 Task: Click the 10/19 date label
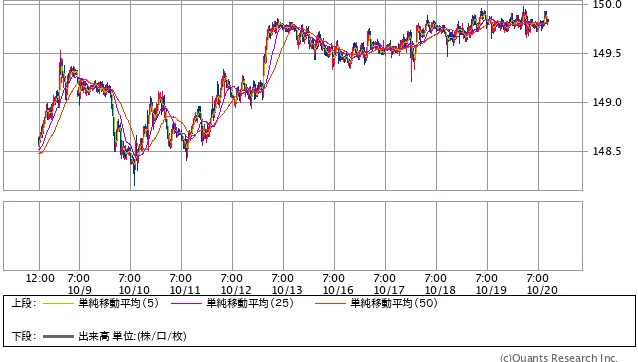tap(491, 290)
